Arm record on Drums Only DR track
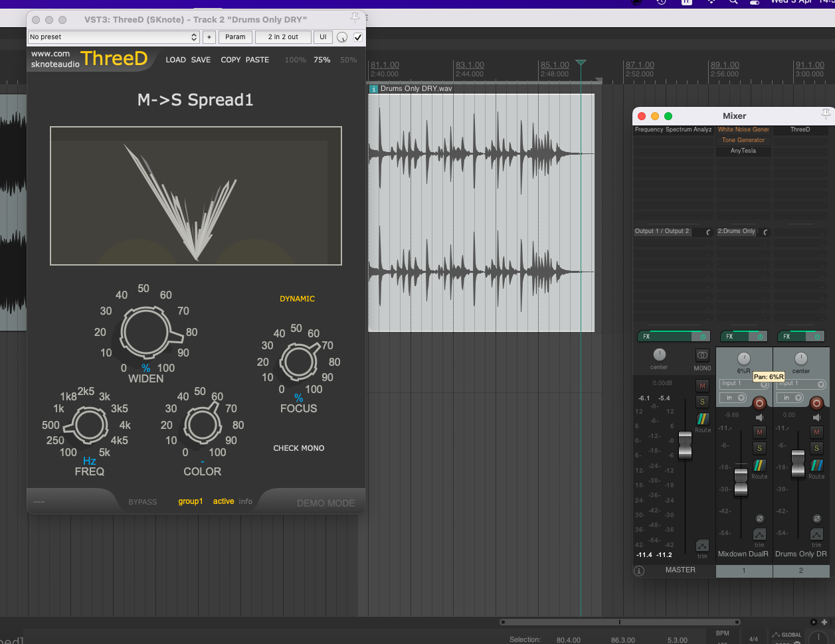The width and height of the screenshot is (835, 644). point(817,403)
